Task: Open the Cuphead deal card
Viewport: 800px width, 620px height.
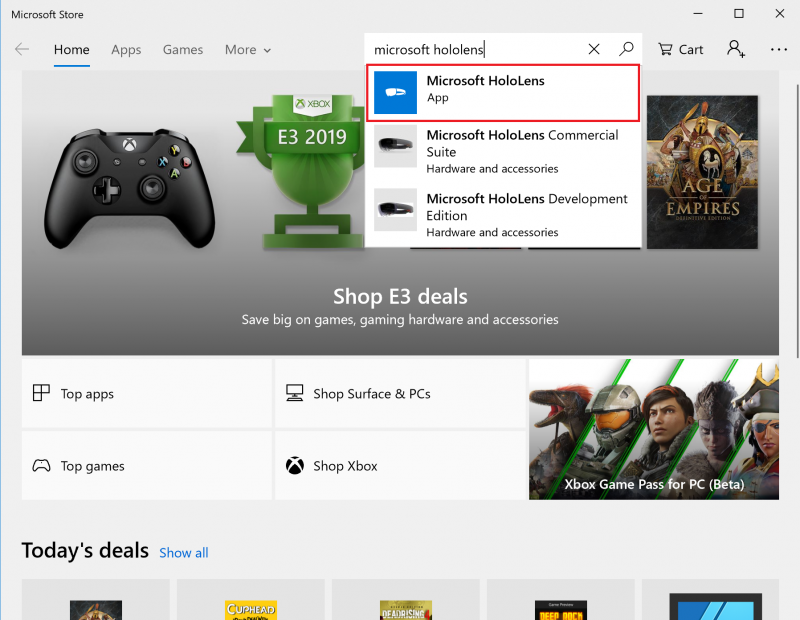Action: pyautogui.click(x=251, y=600)
